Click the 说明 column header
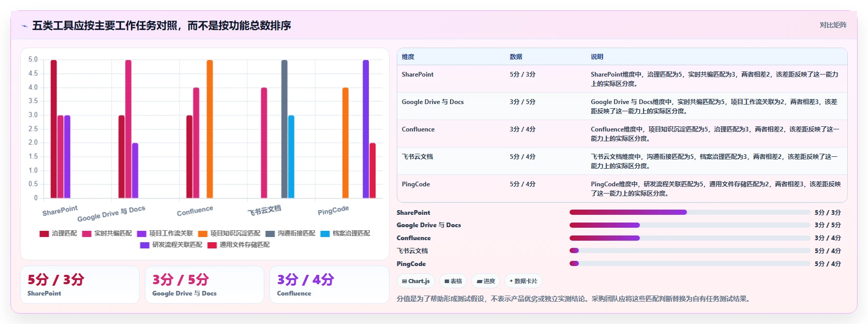 tap(597, 57)
